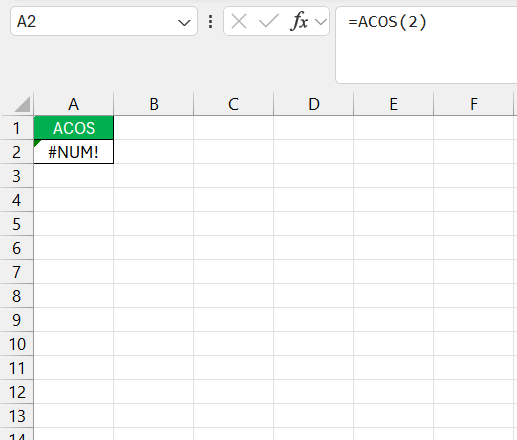Click into the formula bar with =ACOS(2)
This screenshot has width=517, height=440.
[427, 45]
